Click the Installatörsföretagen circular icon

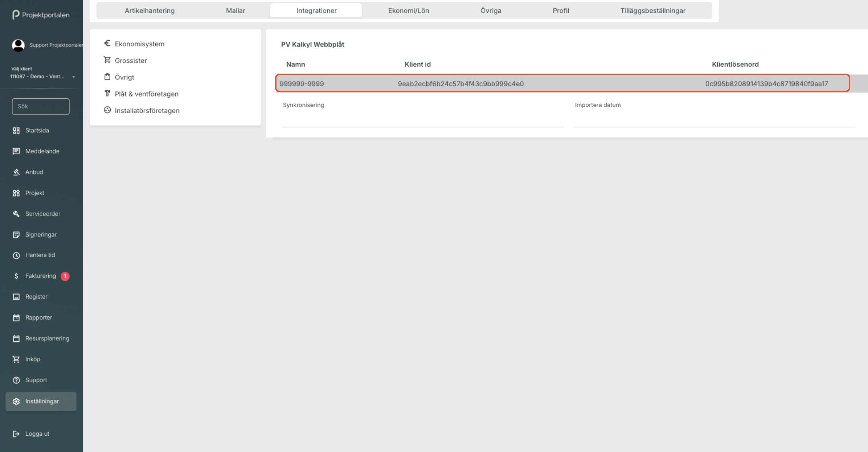[x=107, y=110]
